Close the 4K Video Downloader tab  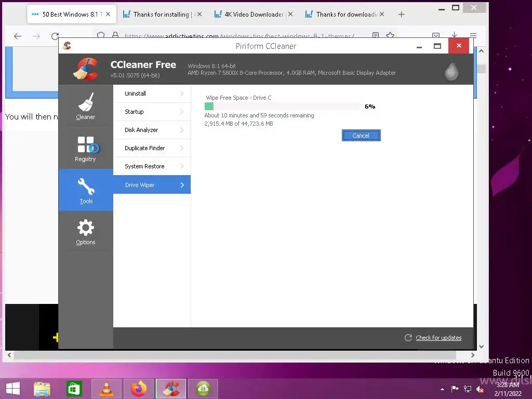290,14
